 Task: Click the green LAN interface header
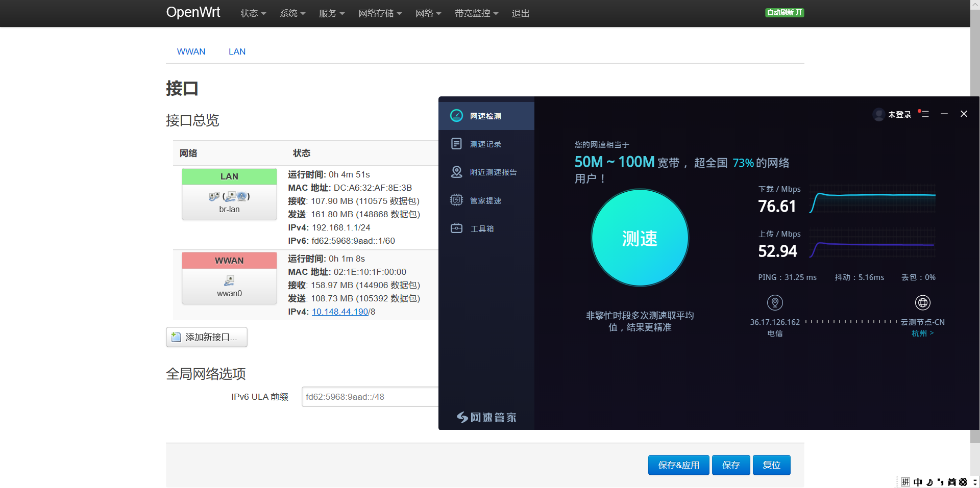(229, 176)
